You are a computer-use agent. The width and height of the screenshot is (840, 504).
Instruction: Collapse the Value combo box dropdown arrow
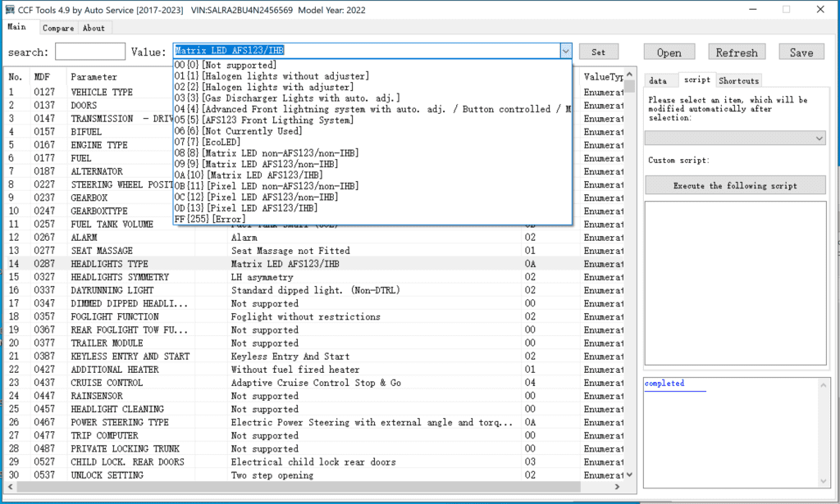565,51
